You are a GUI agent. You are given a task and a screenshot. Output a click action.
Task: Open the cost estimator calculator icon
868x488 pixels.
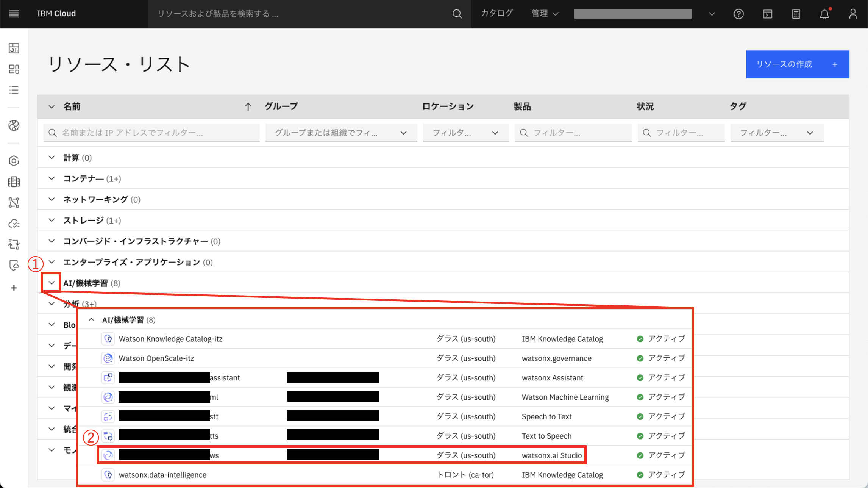(x=796, y=14)
